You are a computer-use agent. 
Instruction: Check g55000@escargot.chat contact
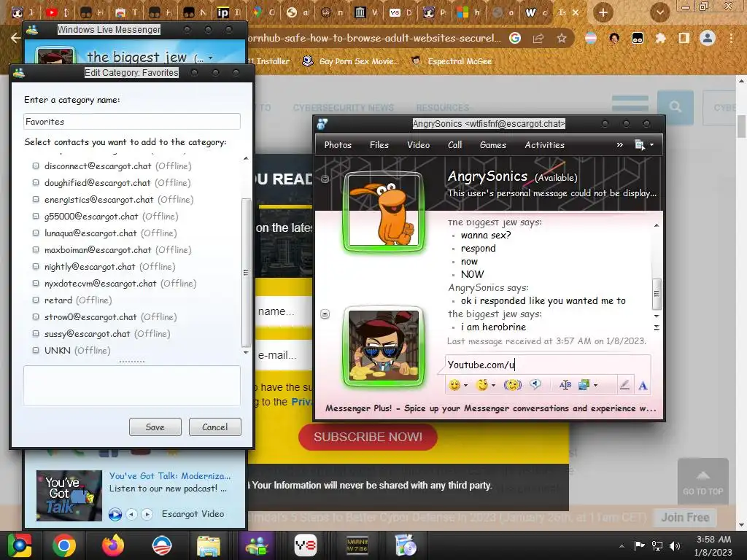(x=36, y=216)
